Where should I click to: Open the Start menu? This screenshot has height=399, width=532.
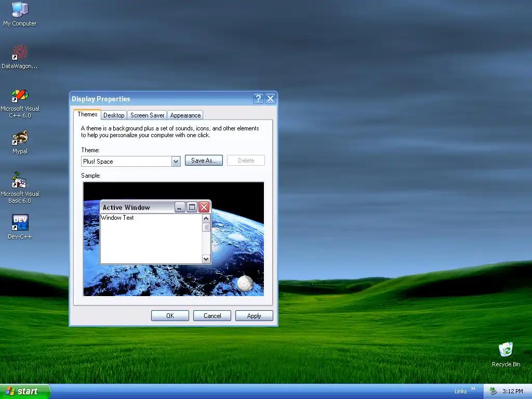click(25, 392)
